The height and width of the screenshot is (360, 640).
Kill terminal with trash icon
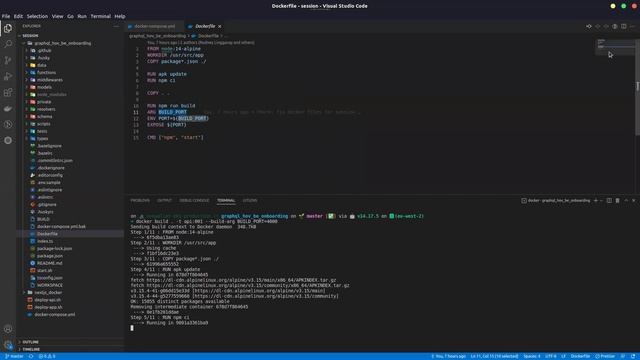(x=618, y=200)
